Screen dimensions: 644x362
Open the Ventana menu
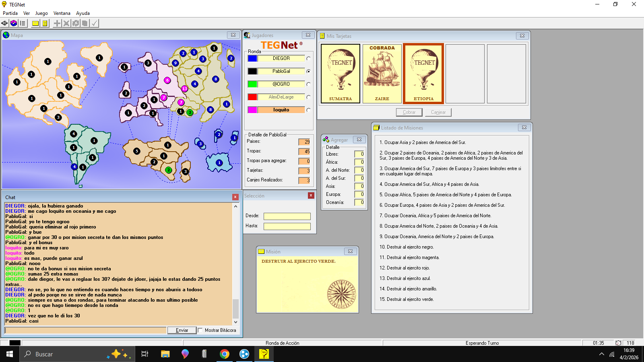[62, 13]
